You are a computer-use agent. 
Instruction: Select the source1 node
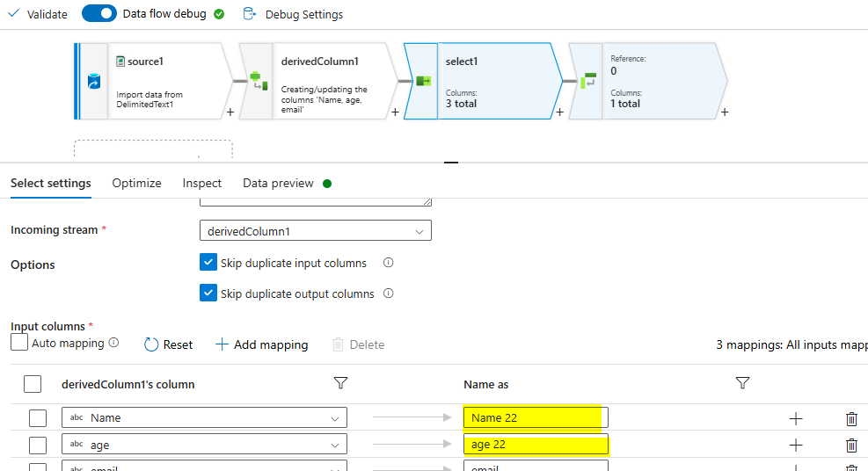click(x=153, y=81)
